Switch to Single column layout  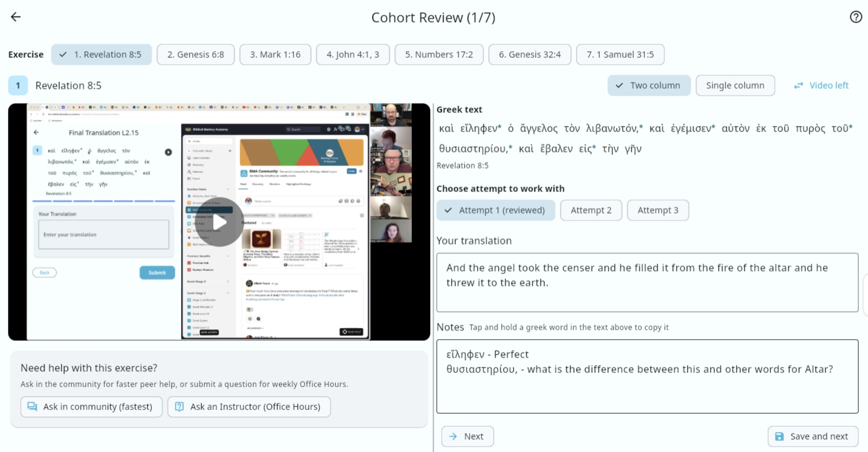(x=735, y=86)
